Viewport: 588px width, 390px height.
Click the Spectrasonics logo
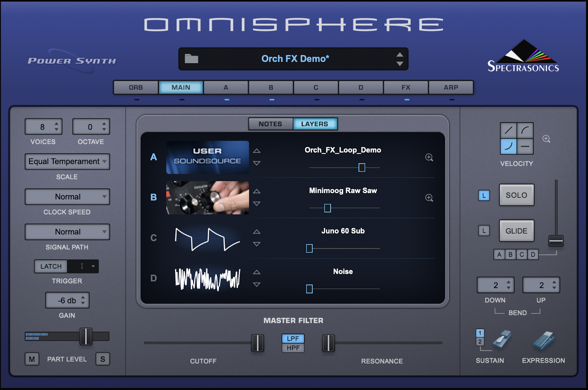pos(523,56)
